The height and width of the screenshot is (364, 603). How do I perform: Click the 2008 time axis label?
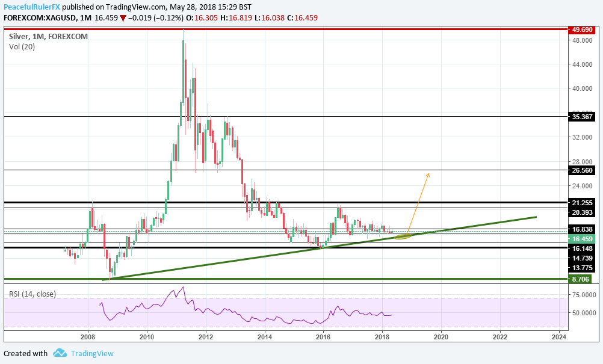[x=88, y=337]
